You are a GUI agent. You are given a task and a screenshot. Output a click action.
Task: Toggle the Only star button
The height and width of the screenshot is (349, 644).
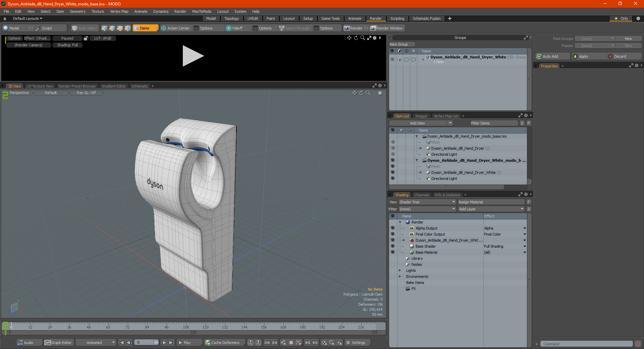click(621, 18)
